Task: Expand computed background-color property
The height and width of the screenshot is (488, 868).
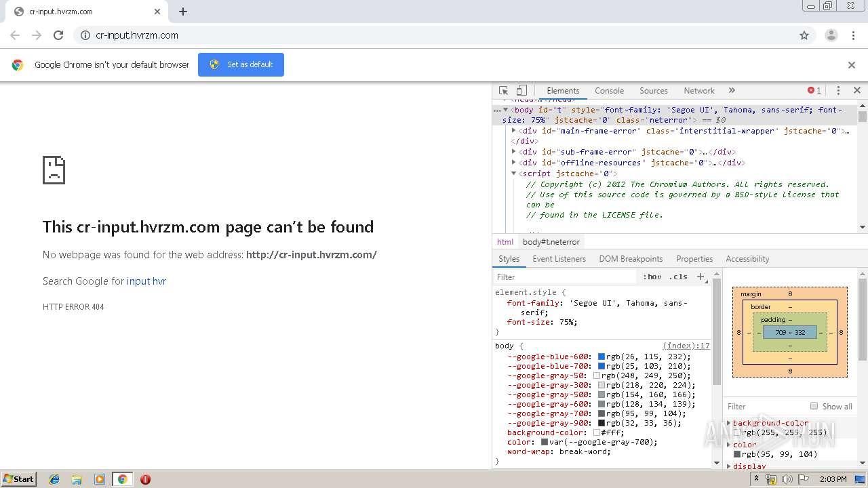Action: click(x=729, y=423)
